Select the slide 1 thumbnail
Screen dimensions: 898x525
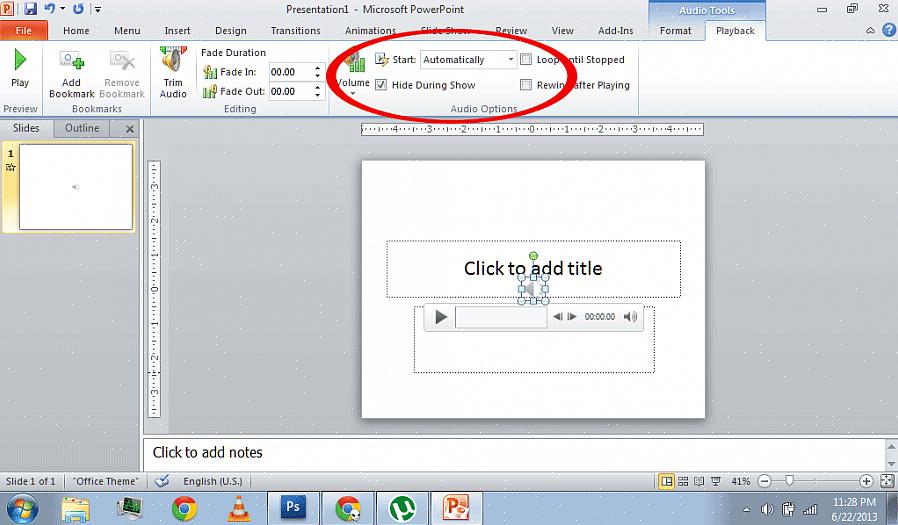[x=75, y=187]
